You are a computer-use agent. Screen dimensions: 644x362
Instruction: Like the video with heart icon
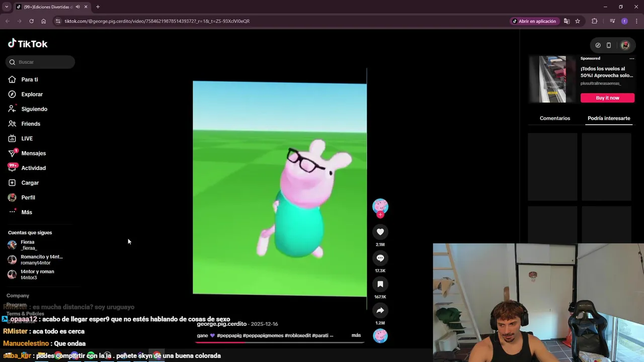point(380,232)
